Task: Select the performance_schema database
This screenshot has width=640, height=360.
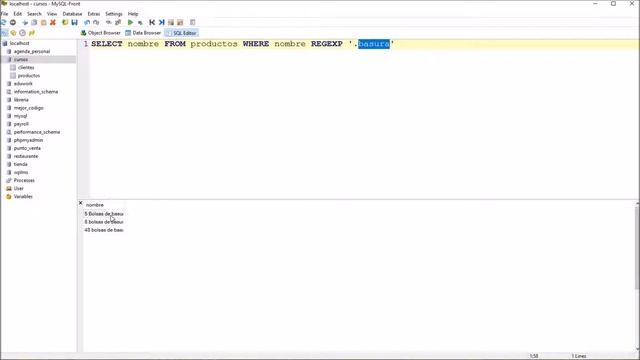Action: (37, 132)
